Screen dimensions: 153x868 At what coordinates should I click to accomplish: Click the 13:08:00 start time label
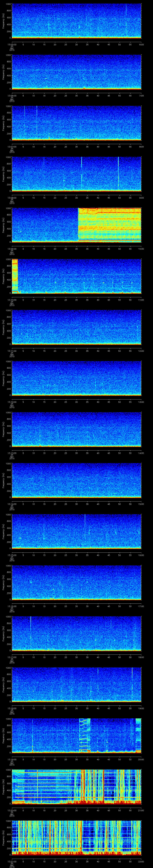click(12, 198)
